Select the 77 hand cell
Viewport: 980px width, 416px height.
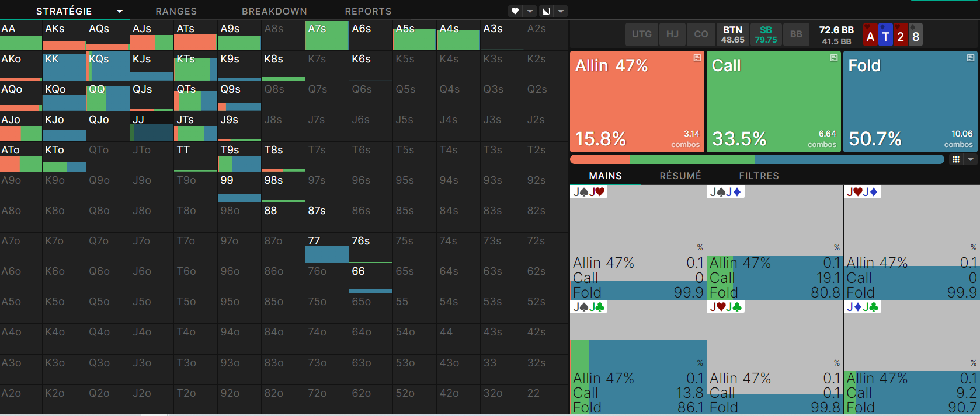click(327, 248)
